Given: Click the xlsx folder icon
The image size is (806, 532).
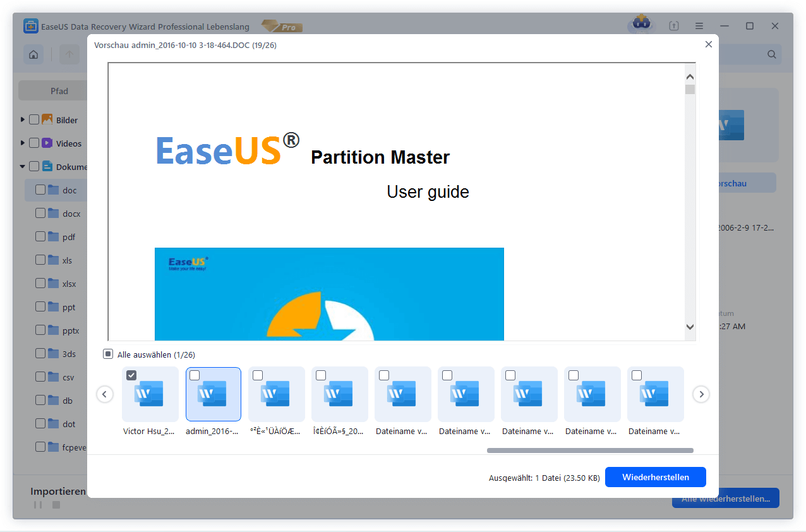Looking at the screenshot, I should [x=54, y=283].
